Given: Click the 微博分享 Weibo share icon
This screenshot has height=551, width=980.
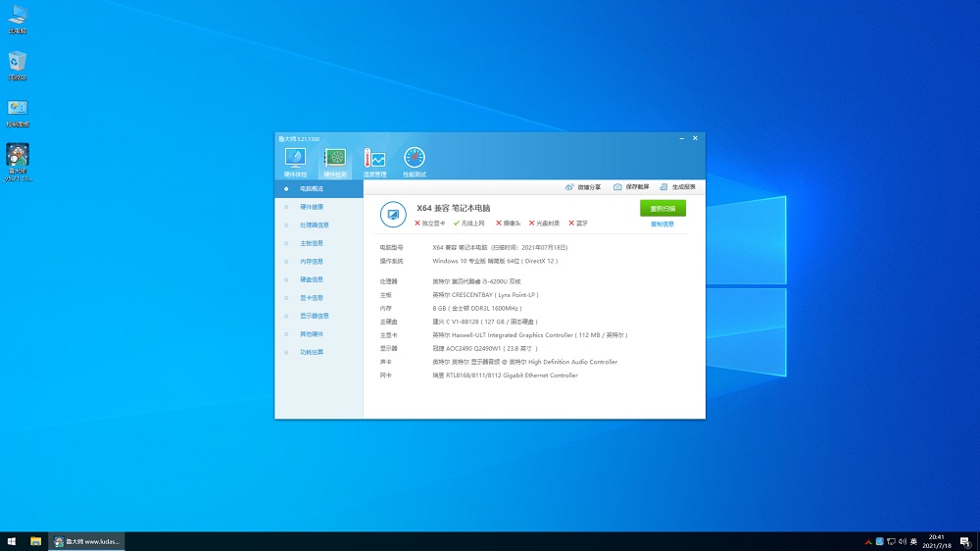Looking at the screenshot, I should (x=569, y=186).
